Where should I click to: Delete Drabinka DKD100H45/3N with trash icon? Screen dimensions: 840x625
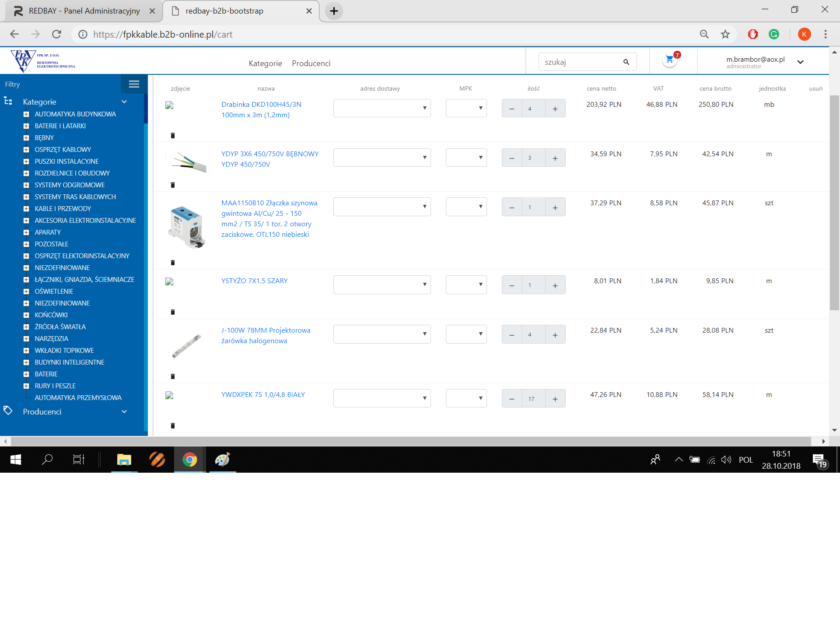[172, 136]
